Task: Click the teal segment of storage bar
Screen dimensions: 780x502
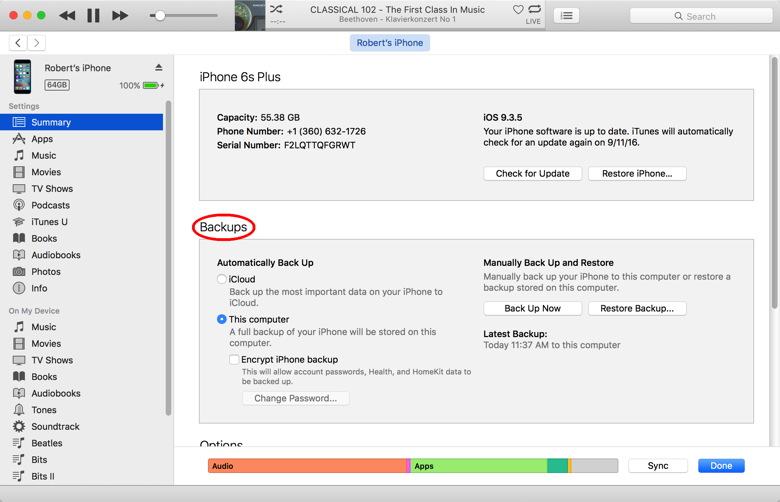Action: tap(558, 466)
